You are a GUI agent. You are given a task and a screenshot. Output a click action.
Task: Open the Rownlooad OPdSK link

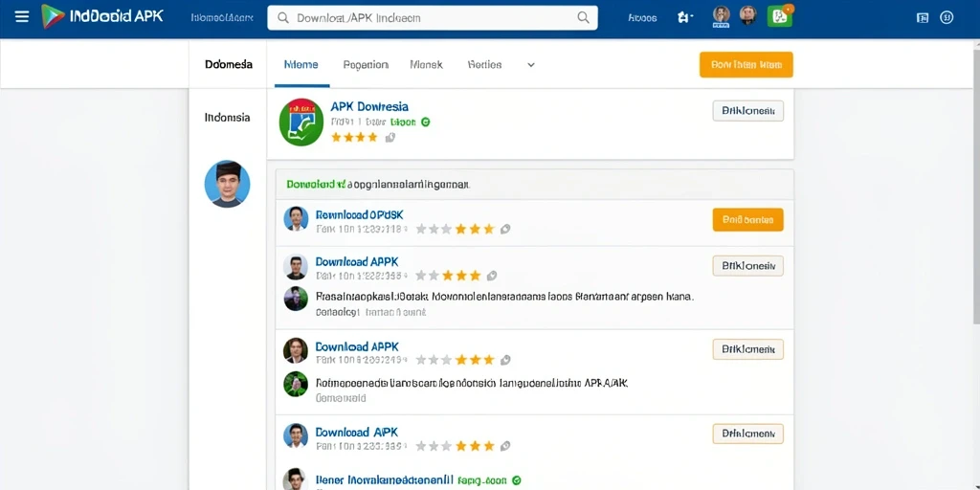tap(360, 214)
